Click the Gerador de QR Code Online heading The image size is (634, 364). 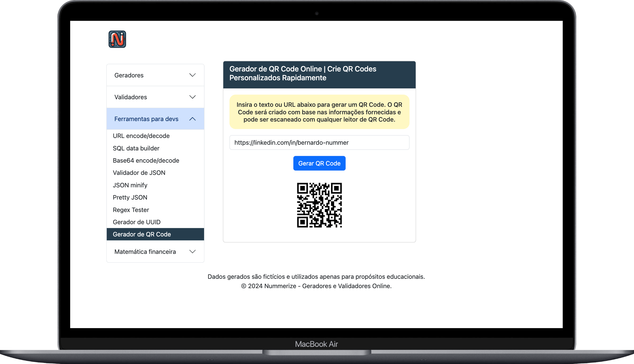click(x=303, y=73)
